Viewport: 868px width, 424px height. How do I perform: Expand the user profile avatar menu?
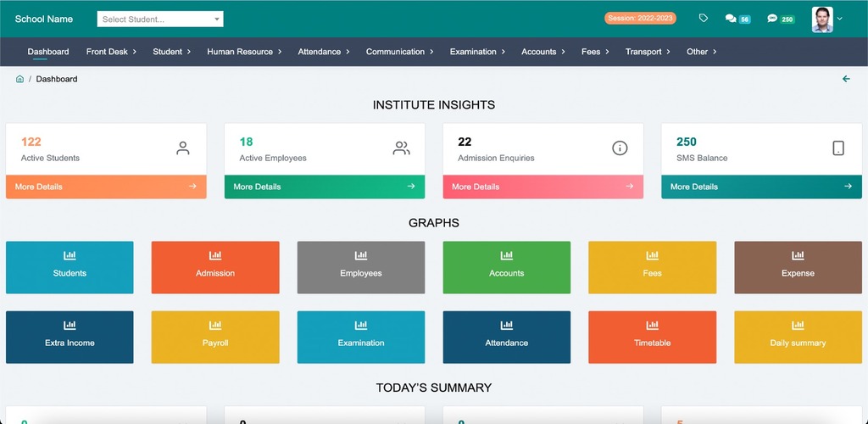click(826, 19)
